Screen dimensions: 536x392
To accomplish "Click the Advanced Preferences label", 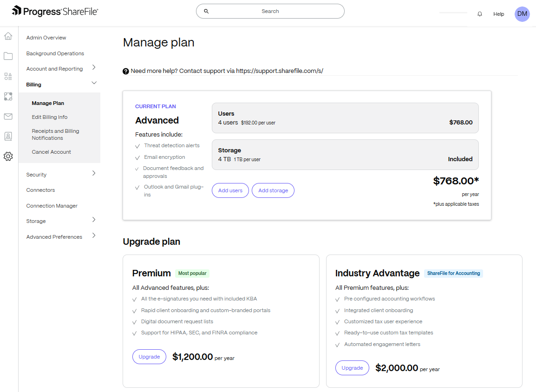I will [x=54, y=237].
